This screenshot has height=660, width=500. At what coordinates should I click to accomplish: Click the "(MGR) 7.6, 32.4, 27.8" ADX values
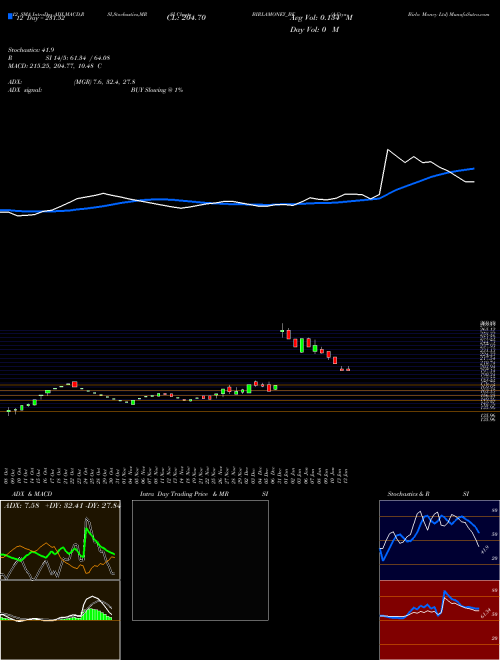pos(104,82)
